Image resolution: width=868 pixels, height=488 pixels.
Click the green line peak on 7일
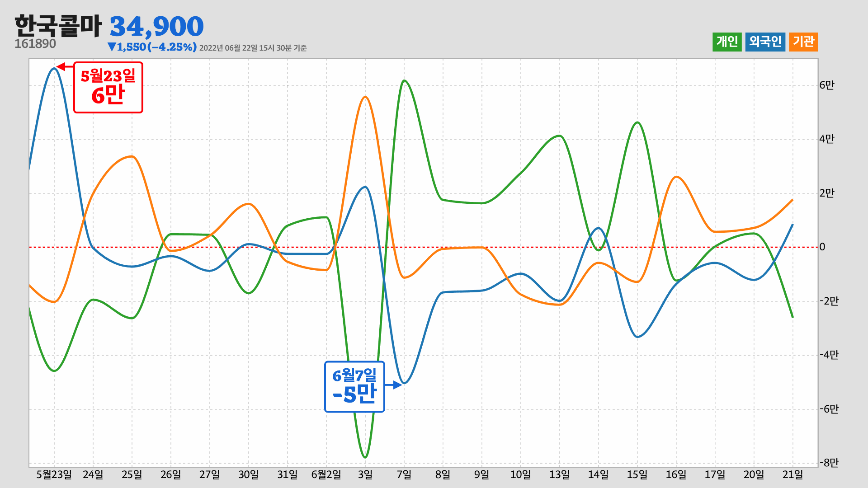[x=404, y=81]
